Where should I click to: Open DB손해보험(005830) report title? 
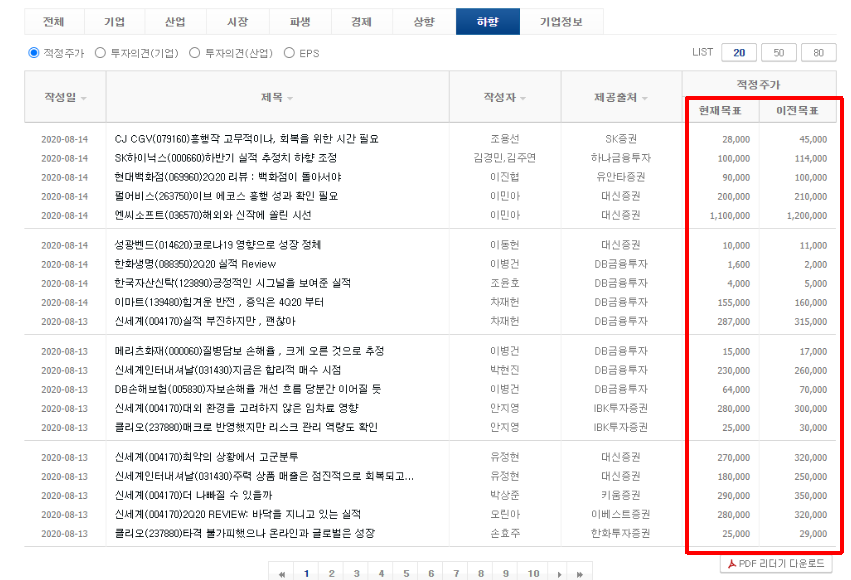point(248,389)
